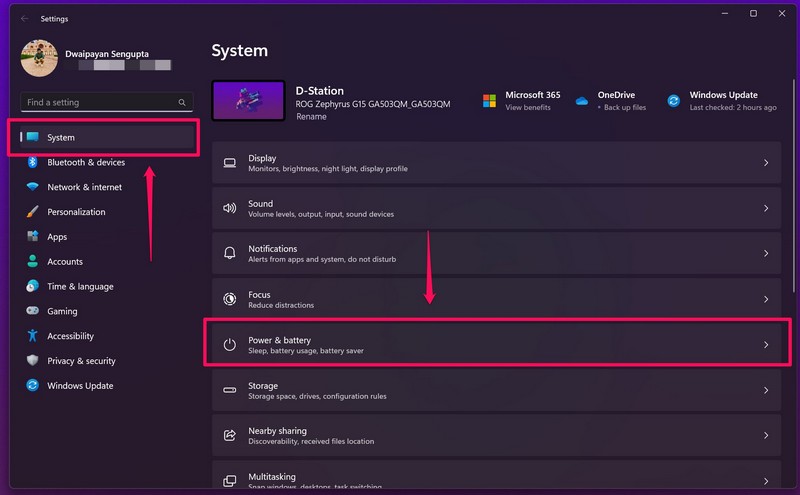Click the Privacy & security shield icon
The image size is (800, 495).
32,361
